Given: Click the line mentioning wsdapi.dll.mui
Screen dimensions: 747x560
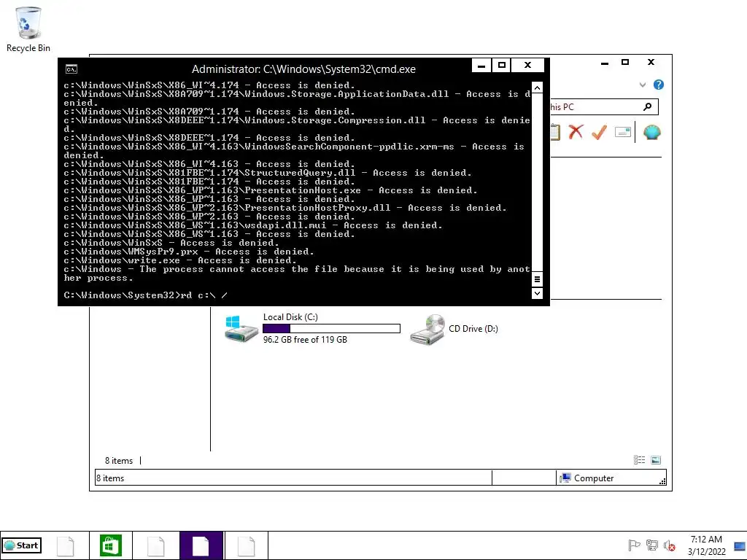Looking at the screenshot, I should click(253, 225).
